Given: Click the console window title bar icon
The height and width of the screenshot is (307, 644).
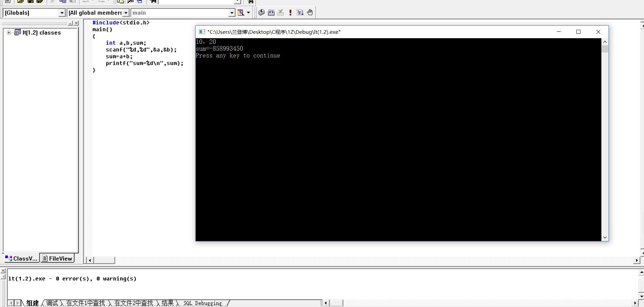Looking at the screenshot, I should pyautogui.click(x=202, y=32).
